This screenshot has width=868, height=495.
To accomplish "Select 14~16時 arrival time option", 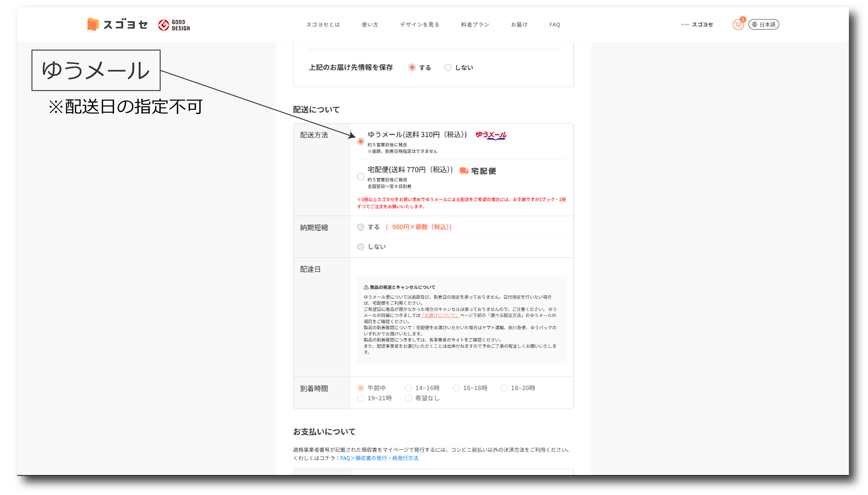I will pos(409,388).
